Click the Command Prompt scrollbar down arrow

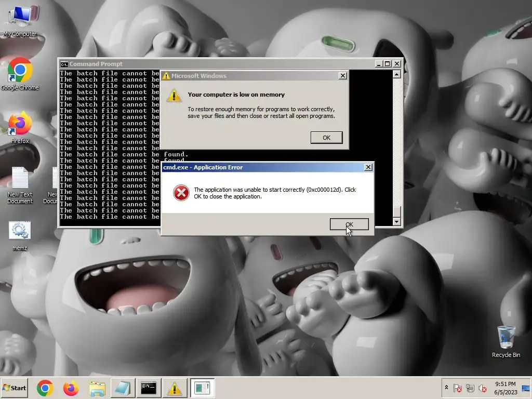[396, 221]
